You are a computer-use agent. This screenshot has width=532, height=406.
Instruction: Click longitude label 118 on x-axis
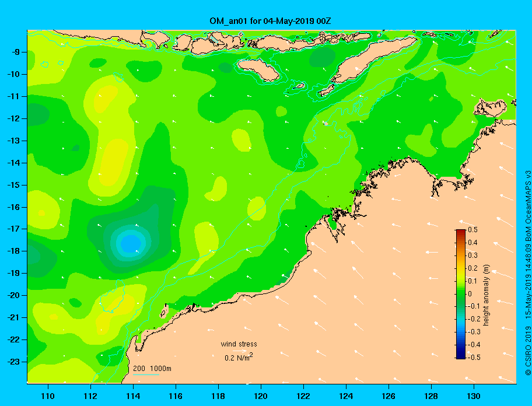(x=218, y=396)
